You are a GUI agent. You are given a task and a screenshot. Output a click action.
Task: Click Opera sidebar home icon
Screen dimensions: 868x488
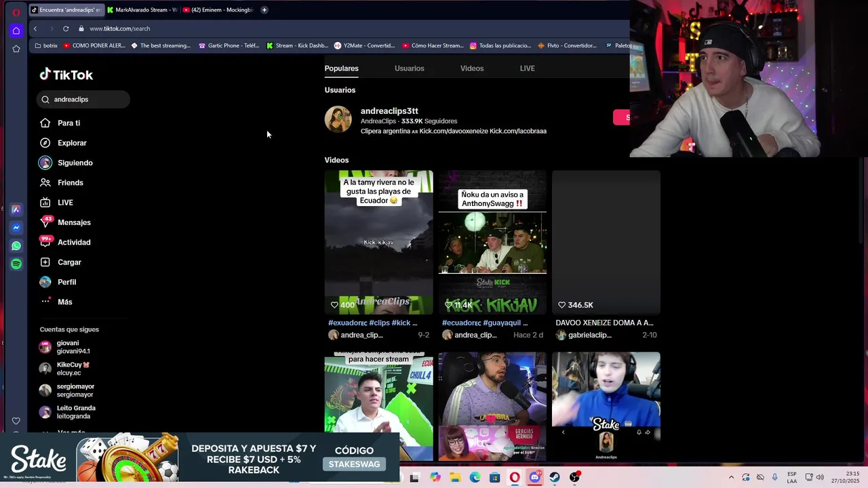[16, 30]
